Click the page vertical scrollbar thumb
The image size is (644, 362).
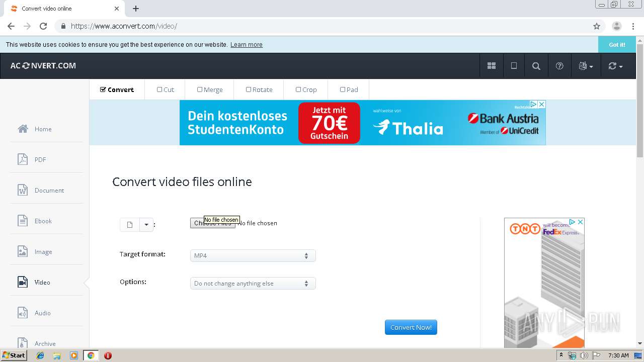pos(640,102)
